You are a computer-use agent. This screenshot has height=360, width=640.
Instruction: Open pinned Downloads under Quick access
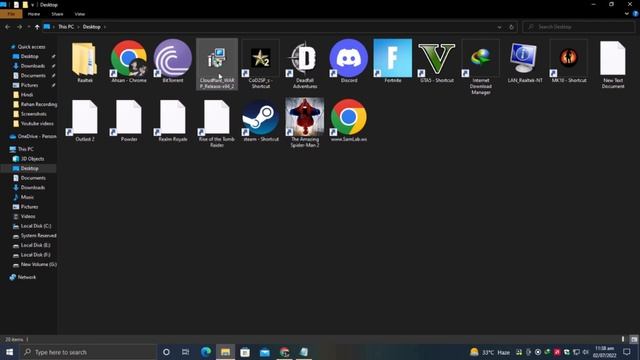point(33,66)
